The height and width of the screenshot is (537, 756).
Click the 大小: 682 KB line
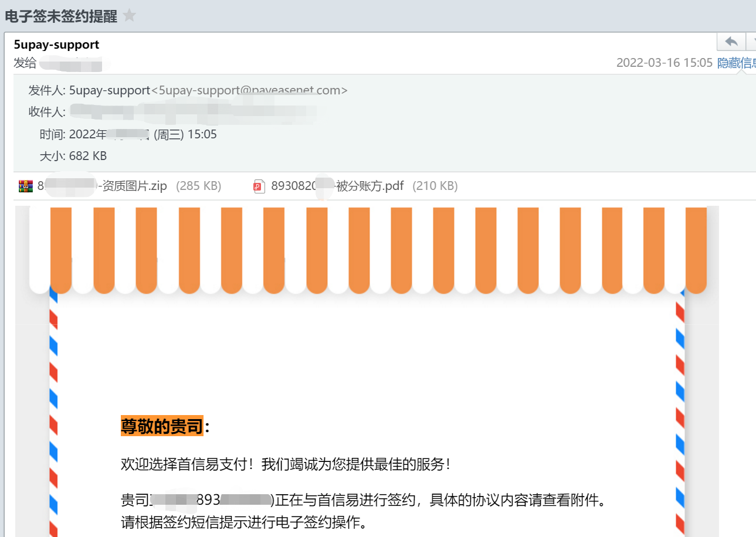coord(73,156)
